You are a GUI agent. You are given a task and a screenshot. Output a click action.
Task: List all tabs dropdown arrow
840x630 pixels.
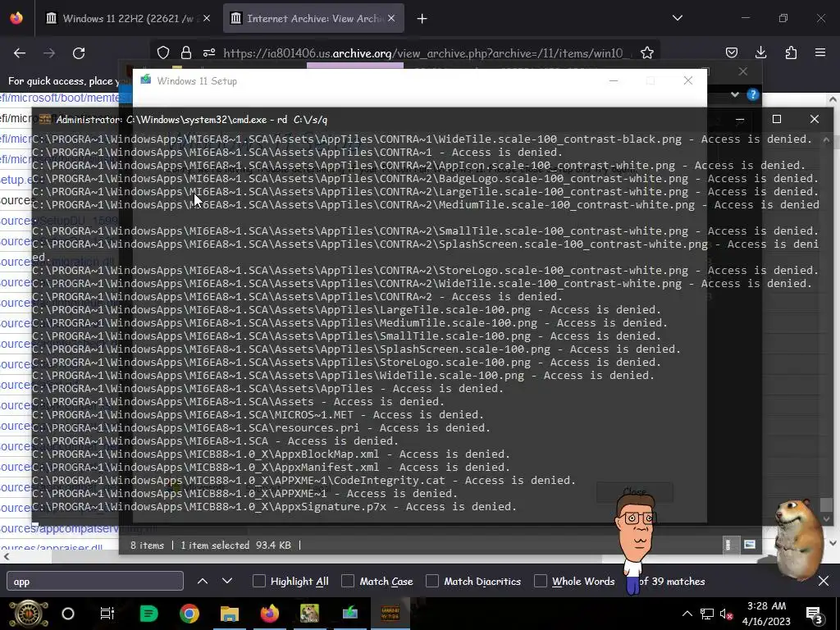pyautogui.click(x=677, y=18)
